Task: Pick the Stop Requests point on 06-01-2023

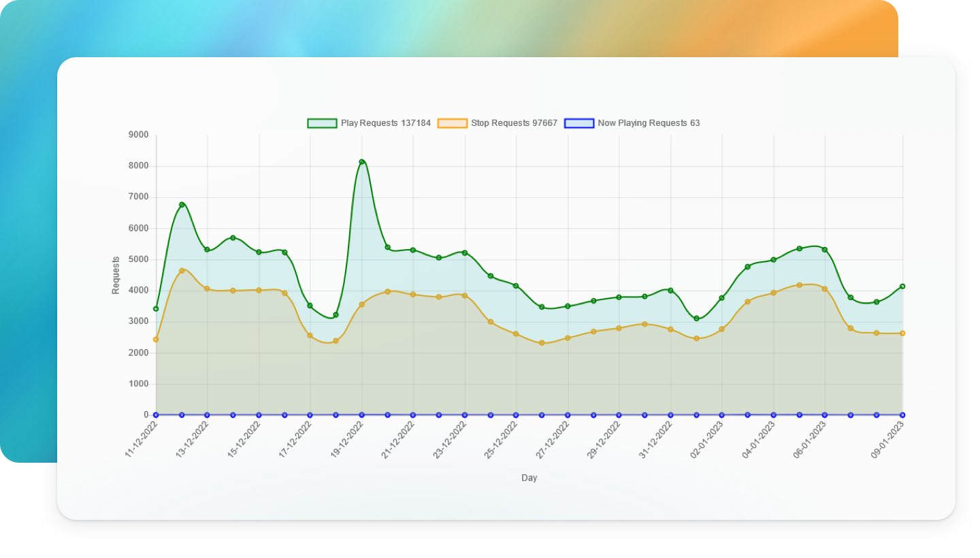Action: 825,289
